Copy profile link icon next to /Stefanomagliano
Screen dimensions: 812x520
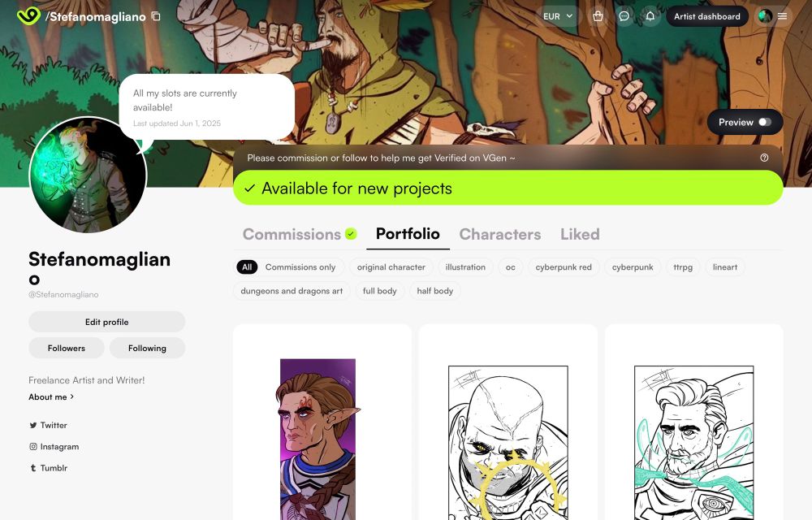(156, 16)
